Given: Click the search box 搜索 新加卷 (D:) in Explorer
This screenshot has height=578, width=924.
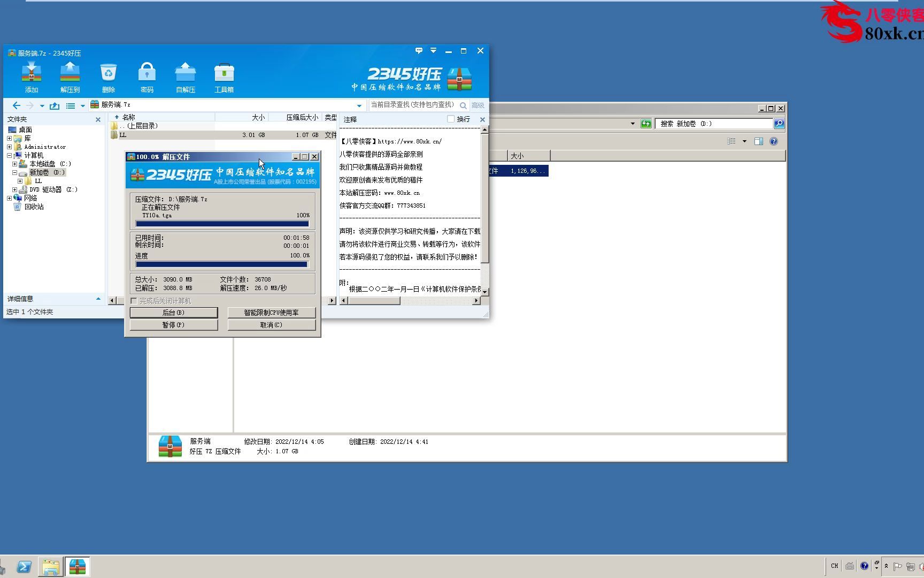Looking at the screenshot, I should [x=714, y=124].
